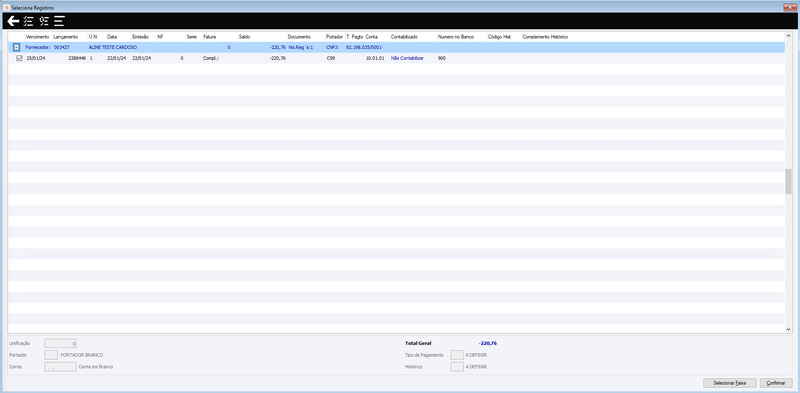The image size is (800, 393).
Task: Click the Data column header
Action: click(x=112, y=37)
